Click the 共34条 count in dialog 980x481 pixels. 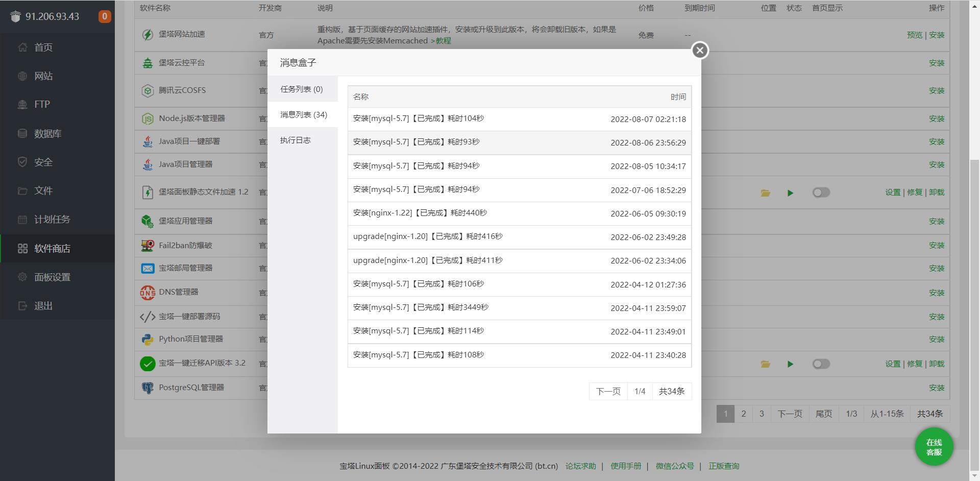672,391
